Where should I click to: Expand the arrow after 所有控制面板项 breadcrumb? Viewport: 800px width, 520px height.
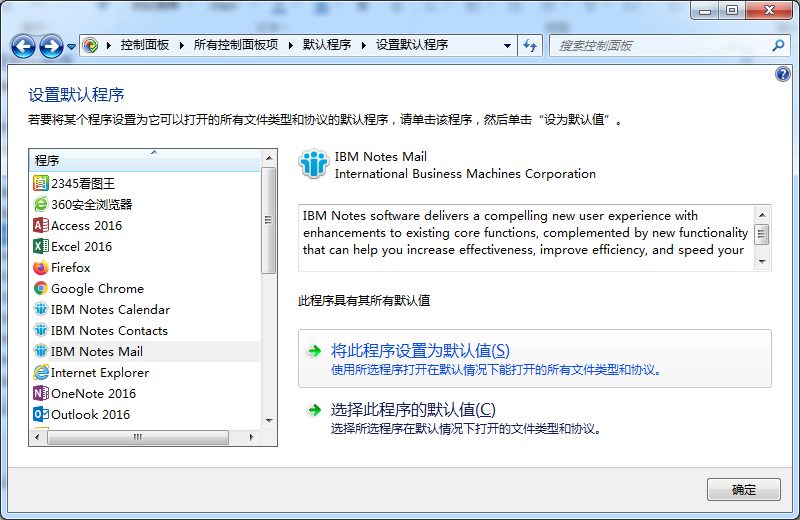291,45
